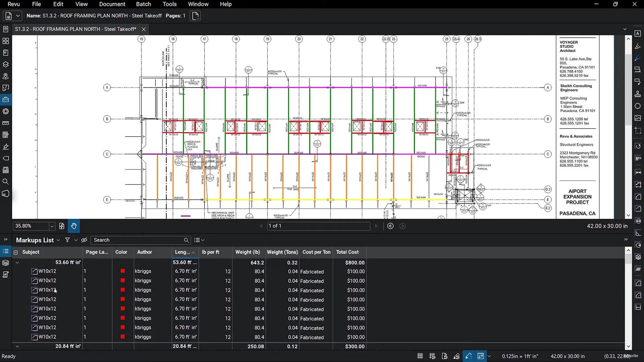
Task: Open the Batch menu
Action: click(143, 4)
